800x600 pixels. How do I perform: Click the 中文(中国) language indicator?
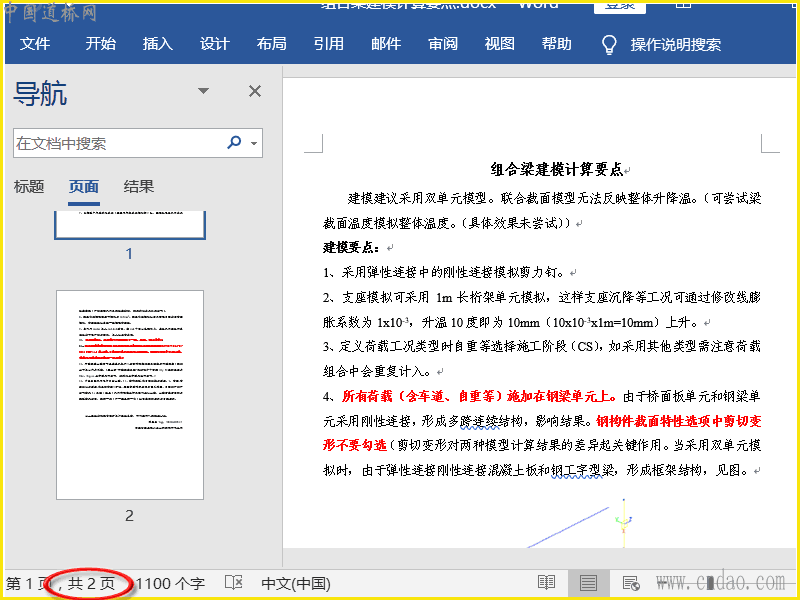point(295,583)
